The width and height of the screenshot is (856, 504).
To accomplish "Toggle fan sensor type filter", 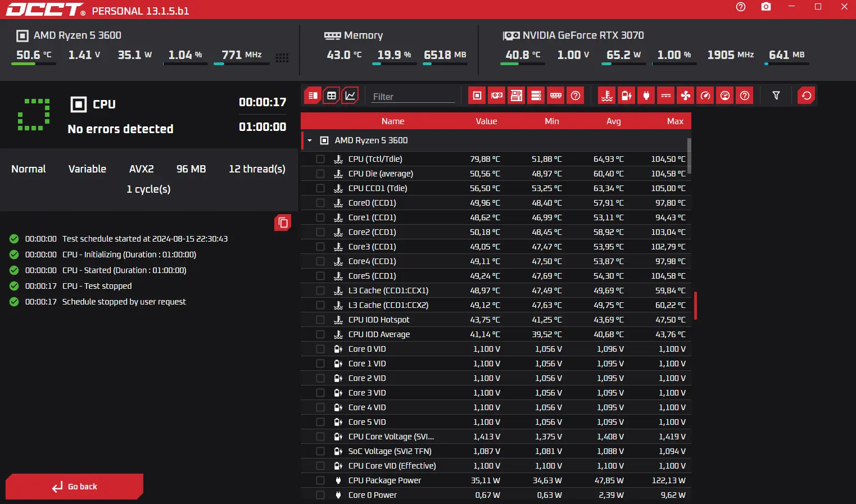I will coord(686,96).
